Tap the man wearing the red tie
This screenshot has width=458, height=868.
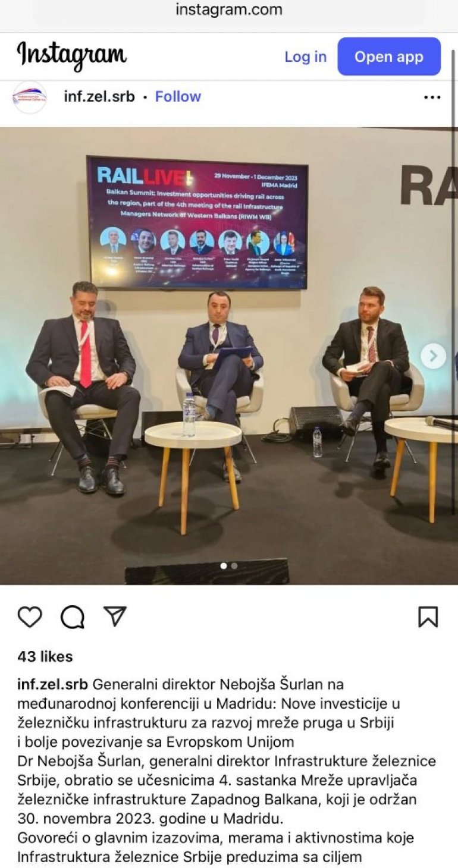point(83,386)
